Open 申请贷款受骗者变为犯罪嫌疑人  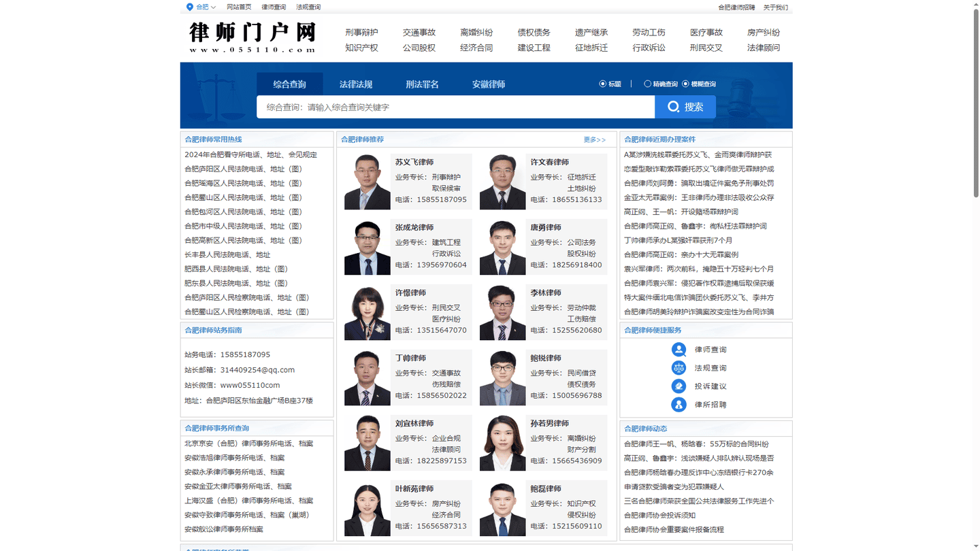[674, 487]
